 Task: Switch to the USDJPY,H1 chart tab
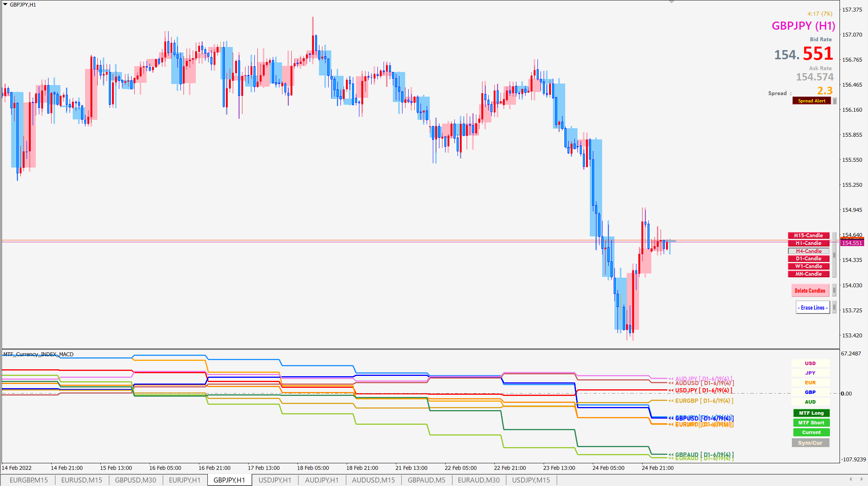275,480
